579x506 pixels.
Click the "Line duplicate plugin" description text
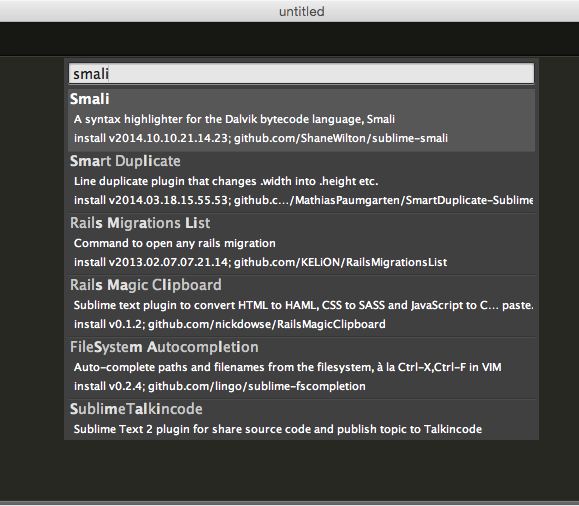(x=226, y=181)
